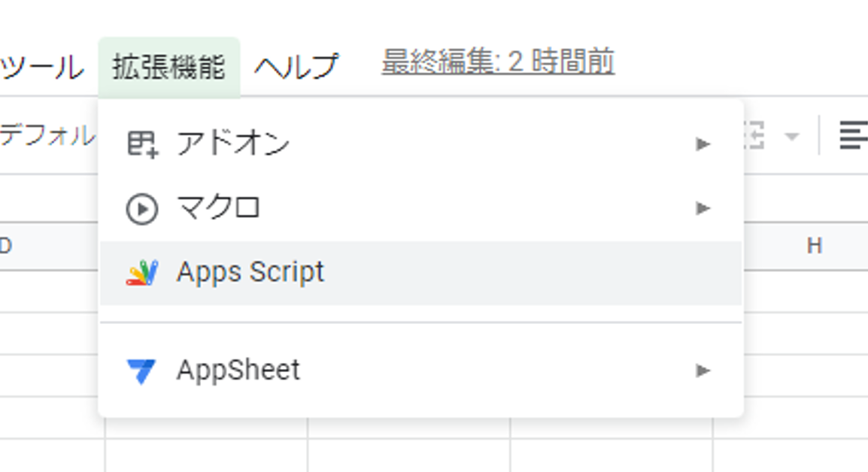The image size is (868, 472).
Task: Click the blue AppSheet logo icon
Action: click(141, 371)
